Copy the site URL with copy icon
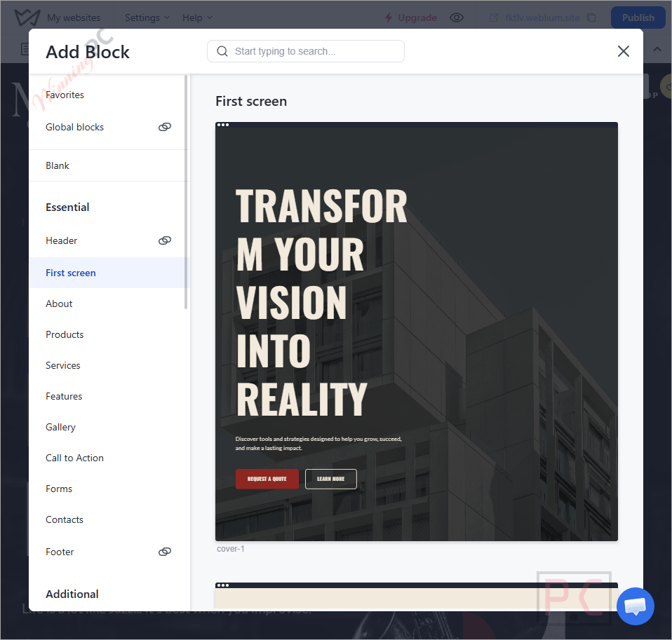 tap(591, 18)
